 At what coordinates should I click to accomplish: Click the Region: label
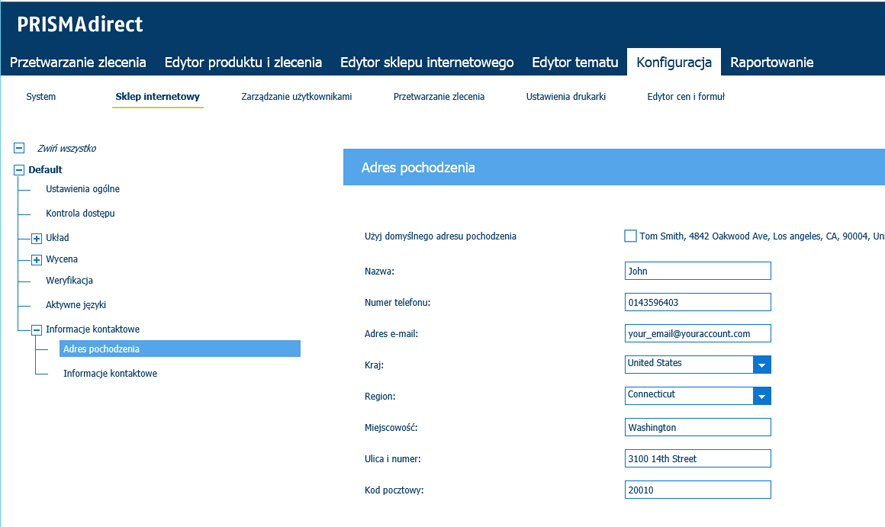[x=380, y=397]
